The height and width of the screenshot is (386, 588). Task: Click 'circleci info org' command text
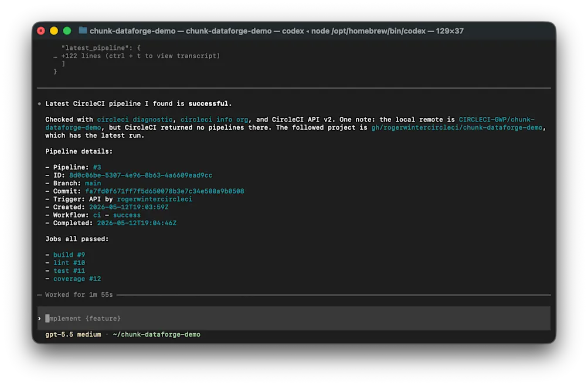click(214, 120)
